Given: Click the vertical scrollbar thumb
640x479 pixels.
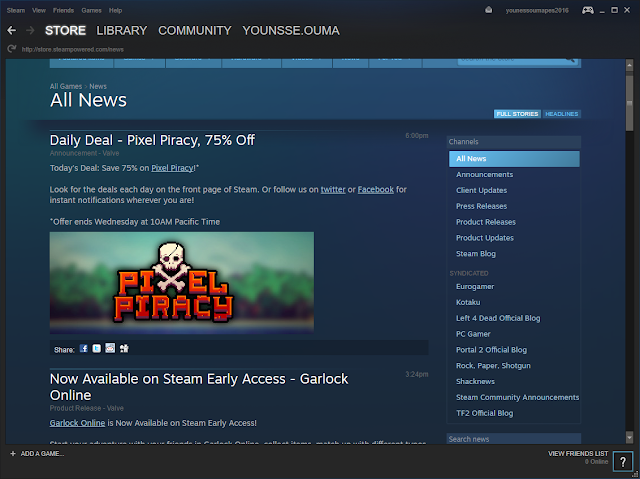Looking at the screenshot, I should pos(629,104).
